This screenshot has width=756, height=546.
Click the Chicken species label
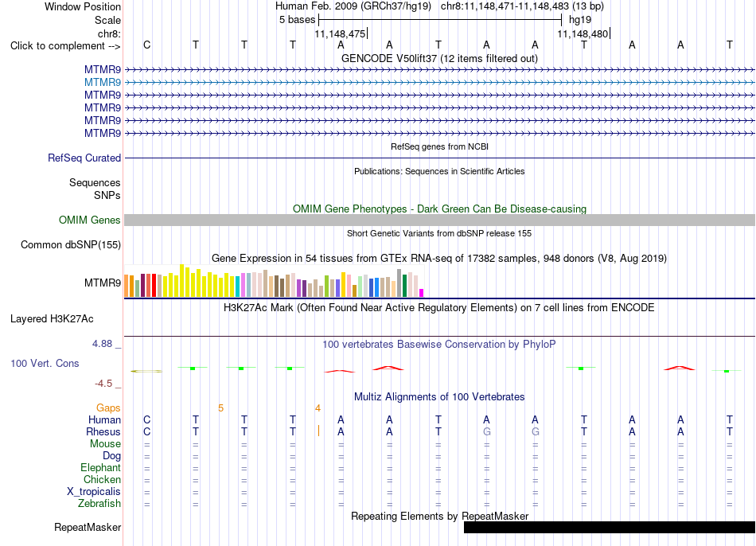point(102,480)
